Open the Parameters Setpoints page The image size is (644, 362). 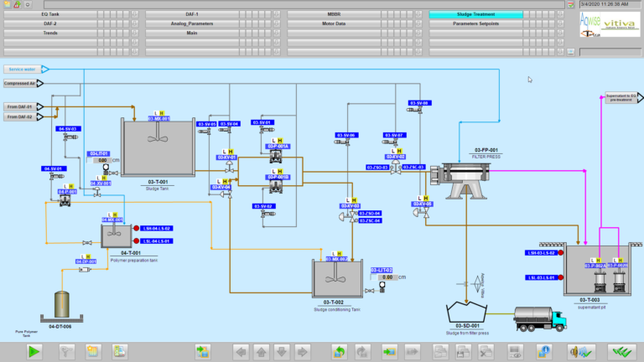pyautogui.click(x=475, y=23)
